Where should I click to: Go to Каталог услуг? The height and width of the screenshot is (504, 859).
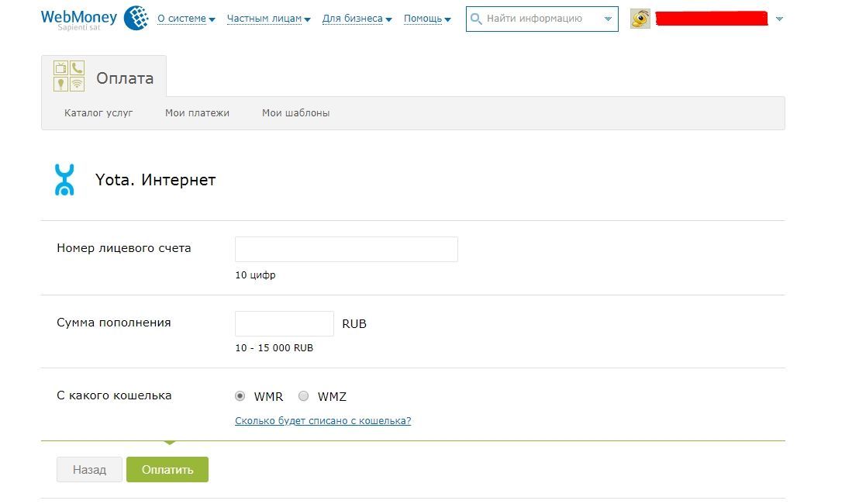(x=98, y=113)
